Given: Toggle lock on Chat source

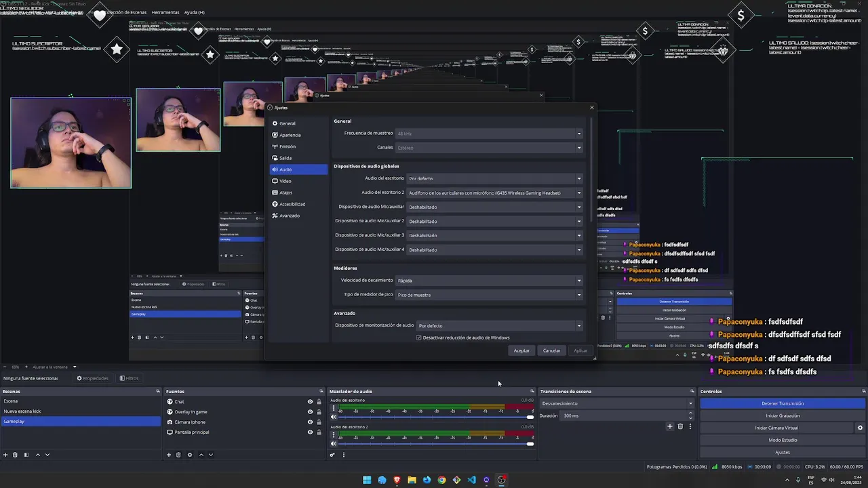Looking at the screenshot, I should point(319,401).
